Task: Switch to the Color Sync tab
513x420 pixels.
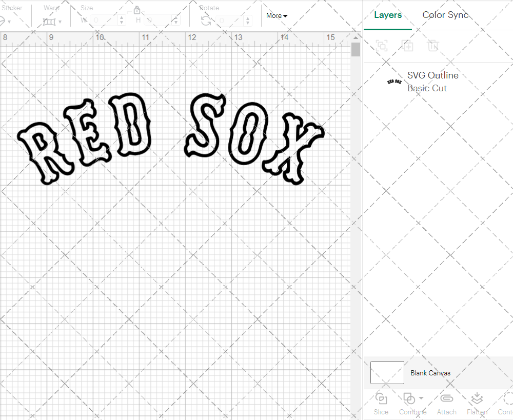Action: point(445,15)
